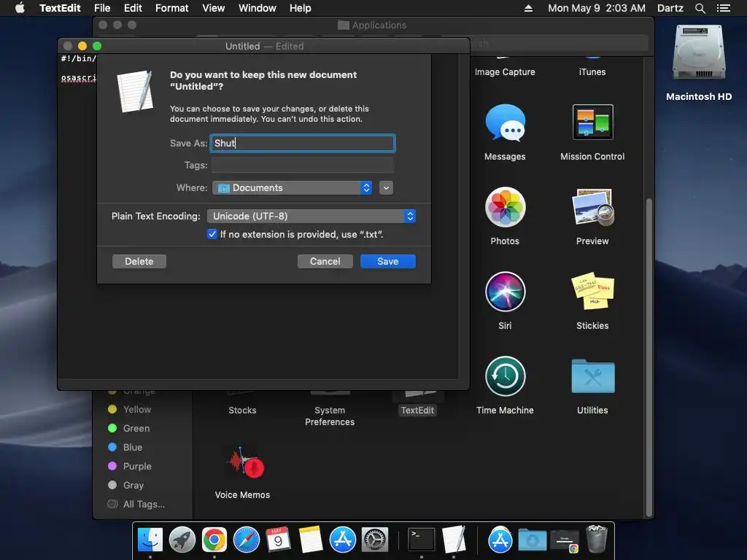This screenshot has height=560, width=747.
Task: Open Google Chrome from the Dock
Action: click(x=214, y=540)
